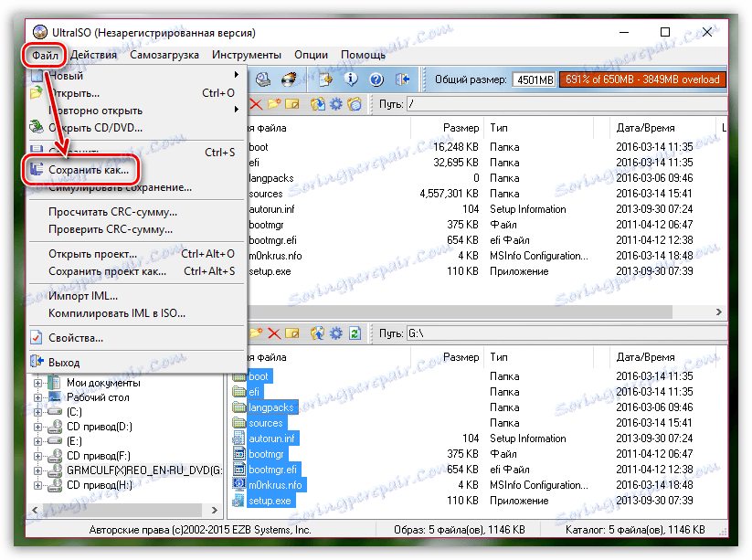The image size is (752, 560).
Task: Expand the CD привод(F:) node
Action: pyautogui.click(x=37, y=456)
